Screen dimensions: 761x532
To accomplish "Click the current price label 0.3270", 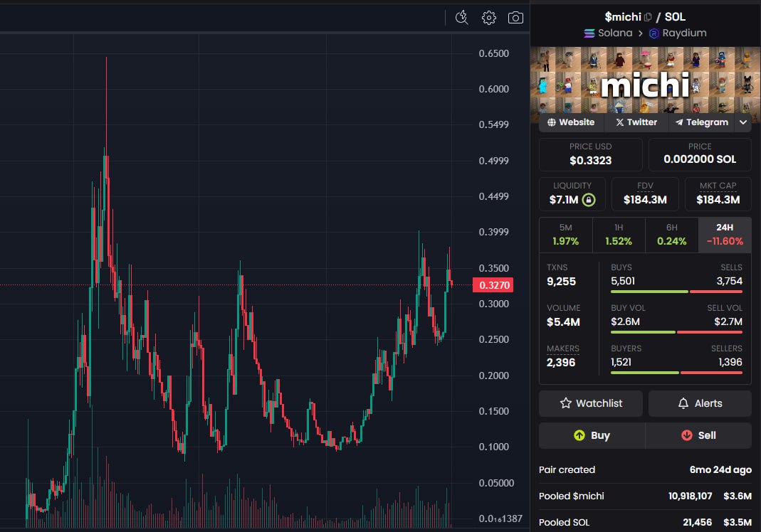I will point(493,285).
